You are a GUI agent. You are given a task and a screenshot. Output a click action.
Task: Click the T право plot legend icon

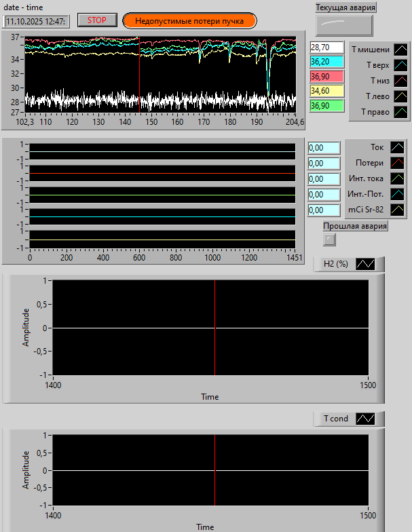coord(400,111)
